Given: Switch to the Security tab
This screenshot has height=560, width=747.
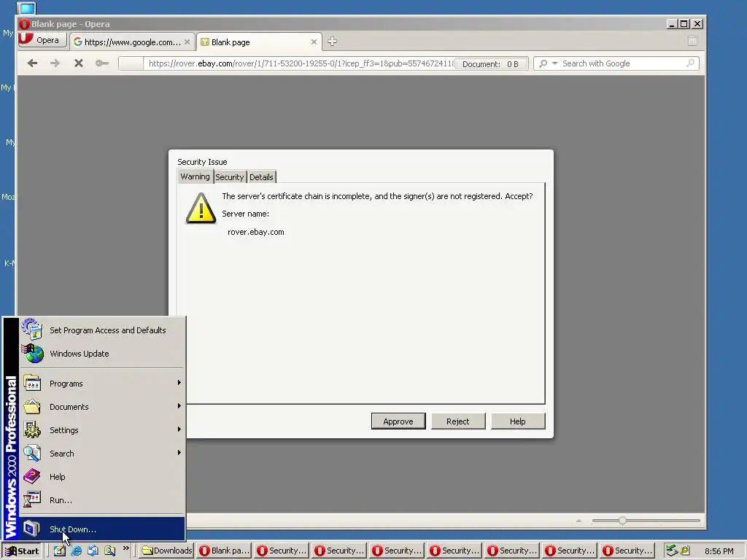Looking at the screenshot, I should pos(230,177).
